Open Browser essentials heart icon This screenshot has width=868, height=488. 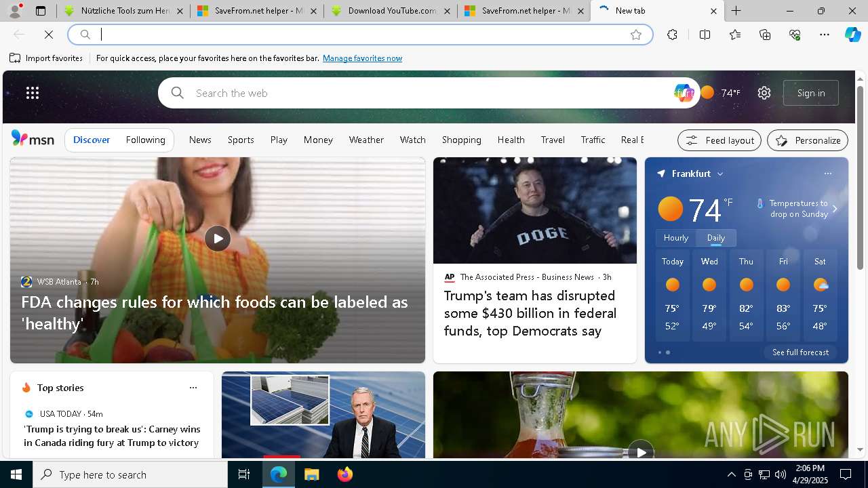point(795,35)
